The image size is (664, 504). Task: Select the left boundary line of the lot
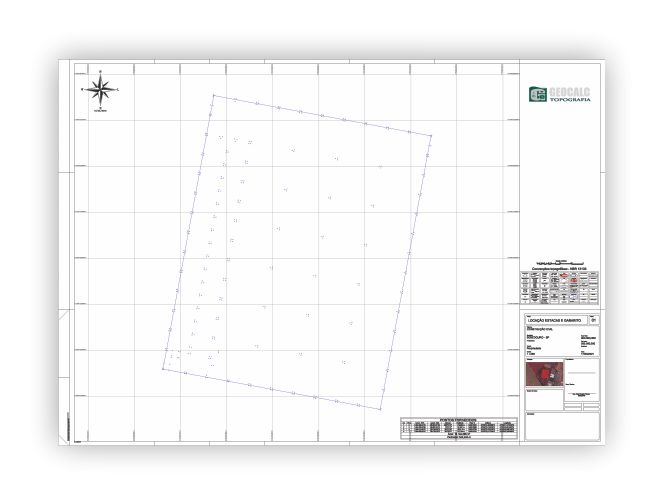pyautogui.click(x=188, y=232)
